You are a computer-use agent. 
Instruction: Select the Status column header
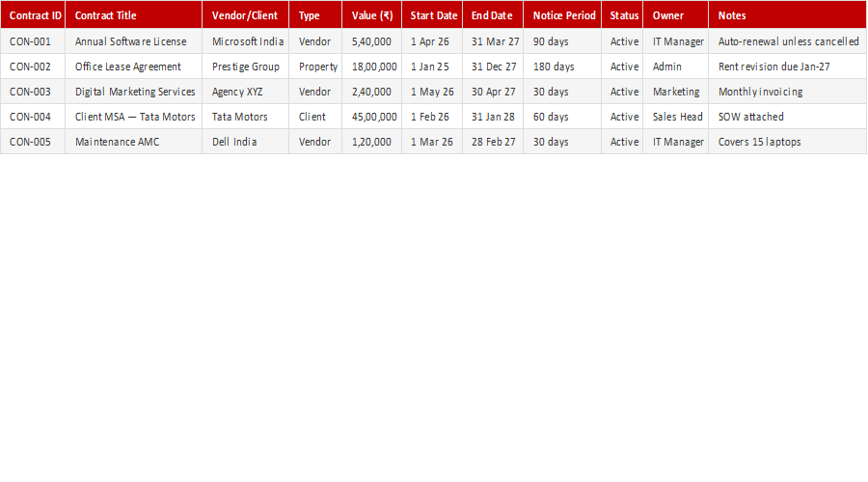(x=622, y=14)
